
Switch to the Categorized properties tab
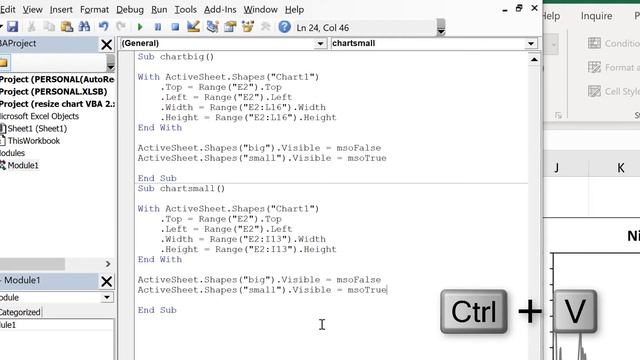point(20,312)
